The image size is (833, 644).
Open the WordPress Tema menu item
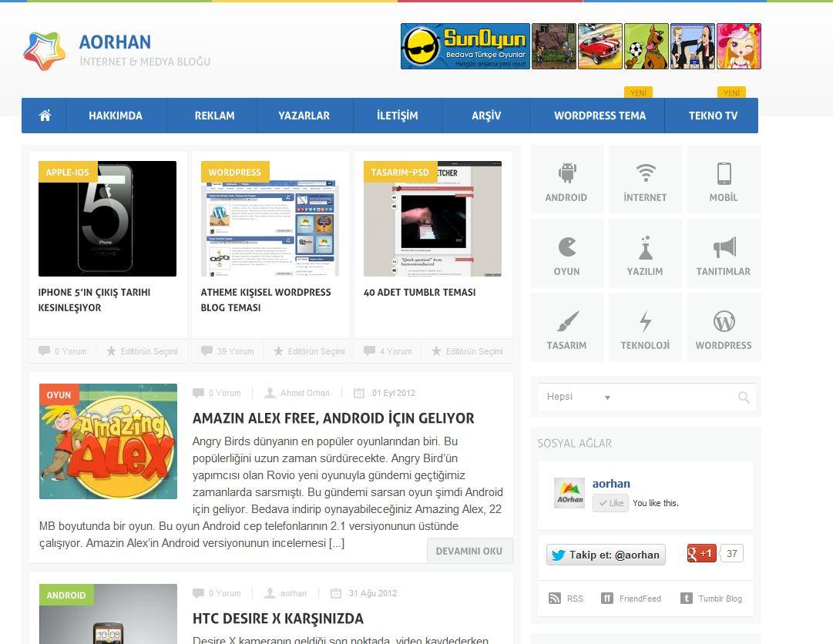click(600, 116)
